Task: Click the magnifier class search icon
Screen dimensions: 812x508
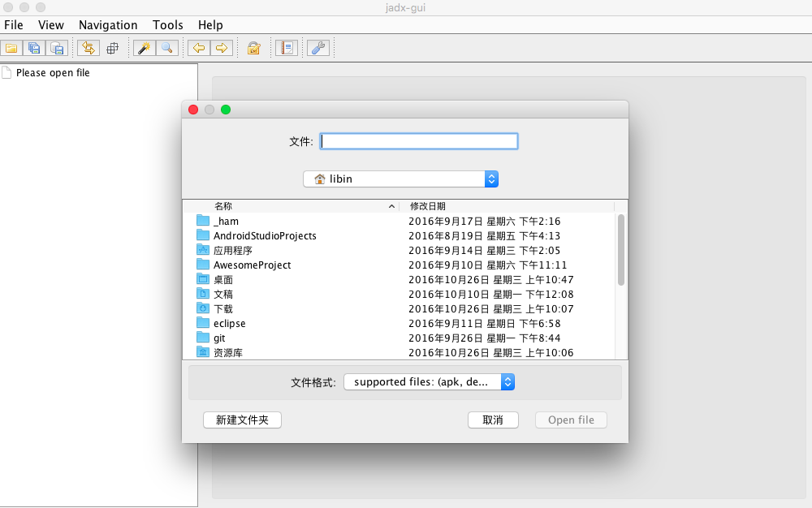Action: (166, 48)
